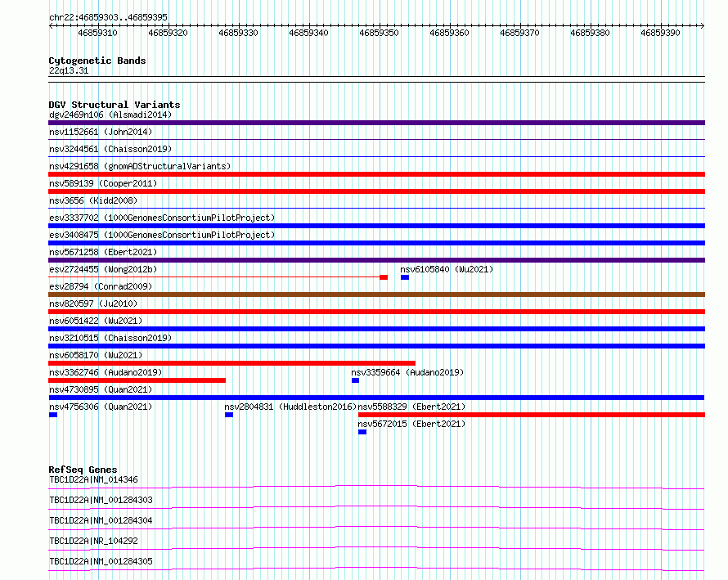
Task: Select nsv6058170 (Wu2021) variant label
Action: [96, 355]
